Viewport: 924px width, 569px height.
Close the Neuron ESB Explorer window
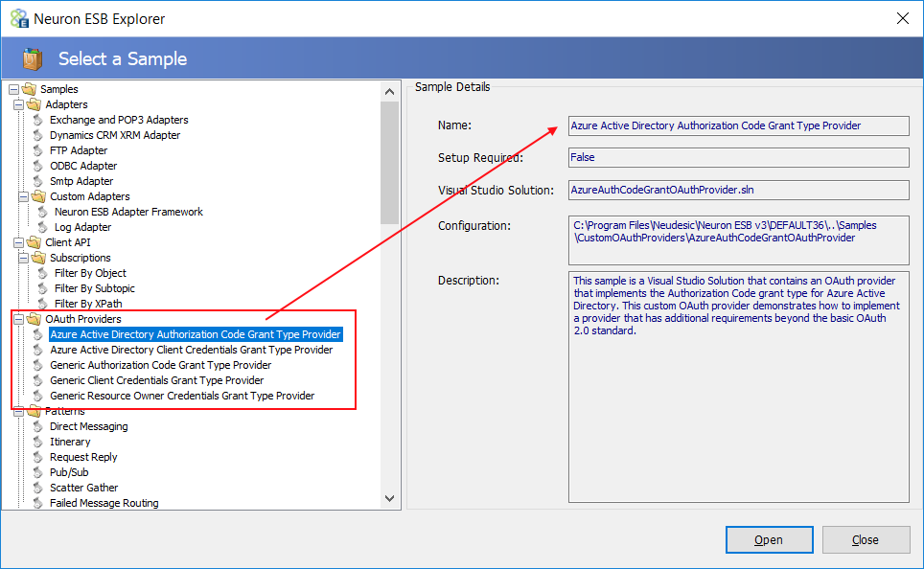[902, 18]
